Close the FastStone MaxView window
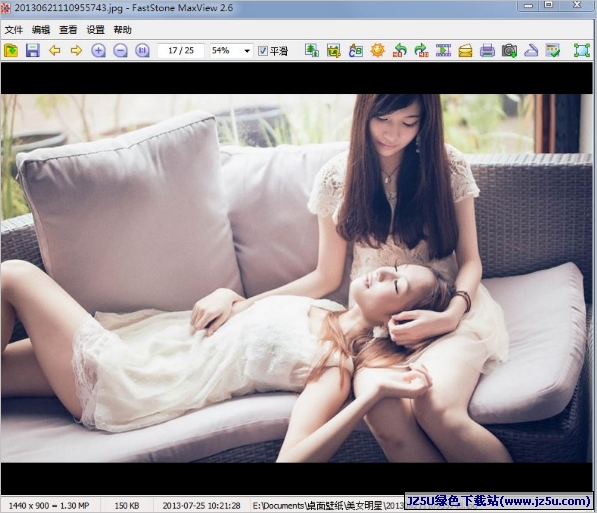The image size is (597, 513). (578, 5)
